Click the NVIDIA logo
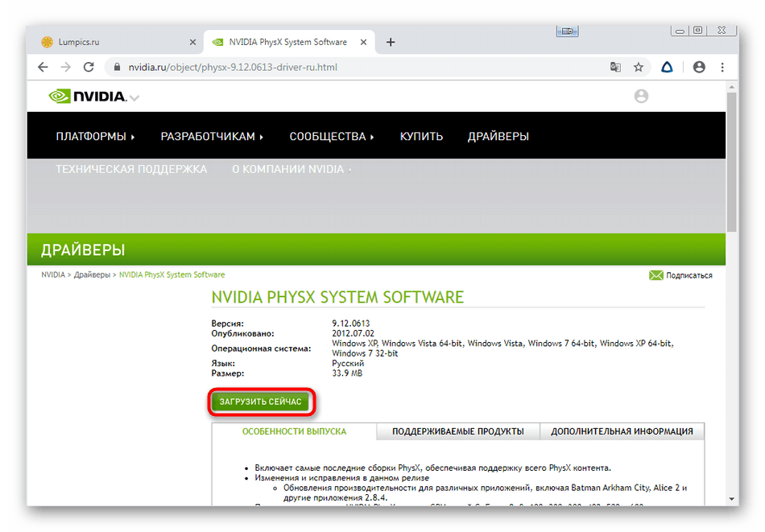This screenshot has width=765, height=532. [x=88, y=96]
